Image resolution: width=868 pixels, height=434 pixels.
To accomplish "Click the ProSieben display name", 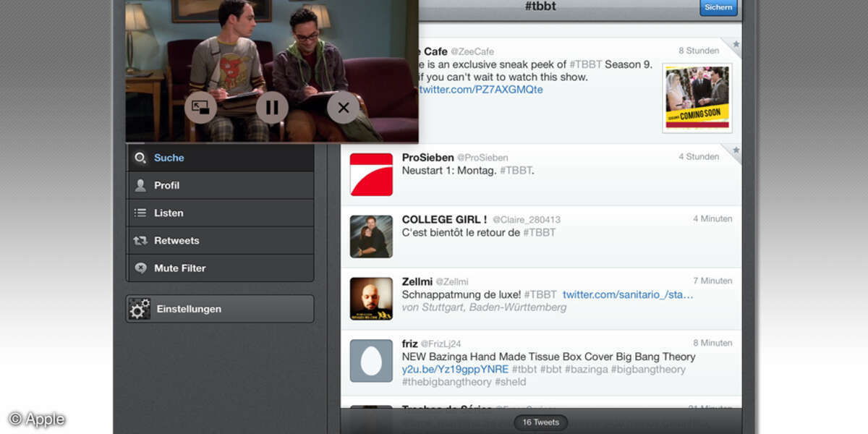I will pos(428,157).
